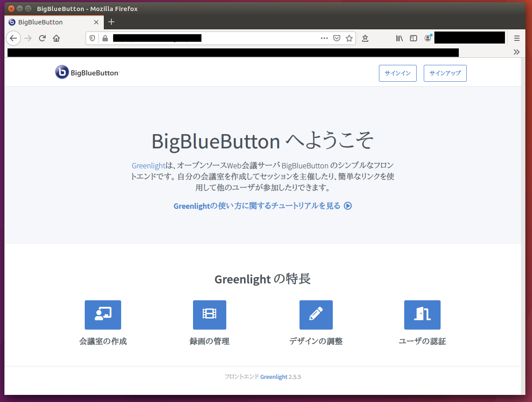This screenshot has width=532, height=402.
Task: Click the 会議室の作成 feature icon
Action: pos(103,315)
